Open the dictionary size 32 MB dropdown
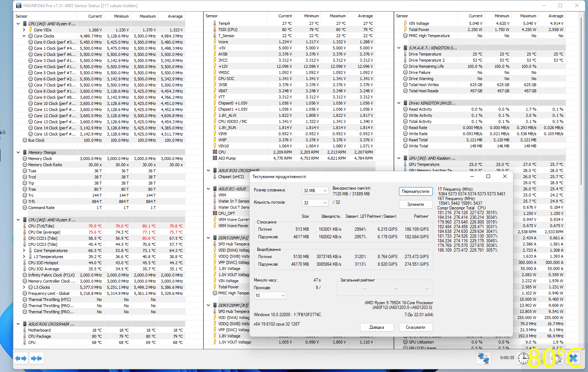588x372 pixels. [315, 190]
